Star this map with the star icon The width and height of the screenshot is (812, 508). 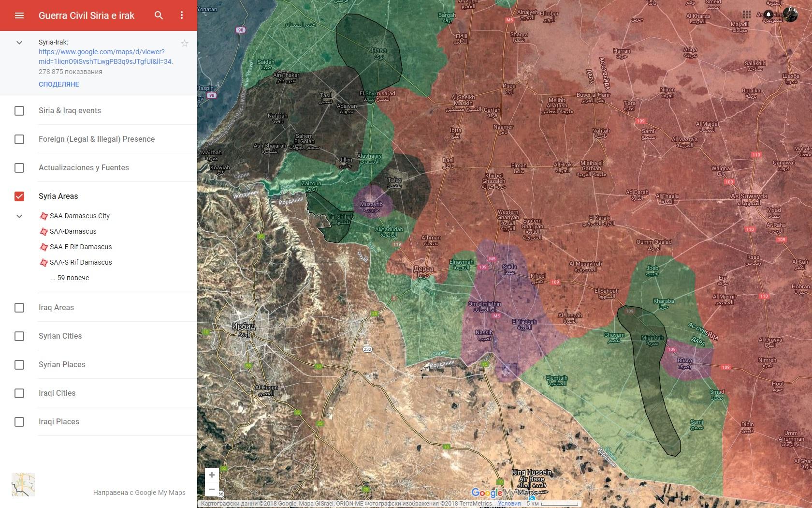(x=185, y=44)
